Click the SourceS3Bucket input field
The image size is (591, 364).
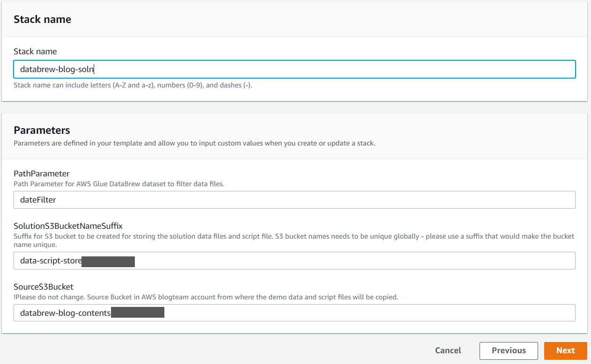click(x=294, y=313)
